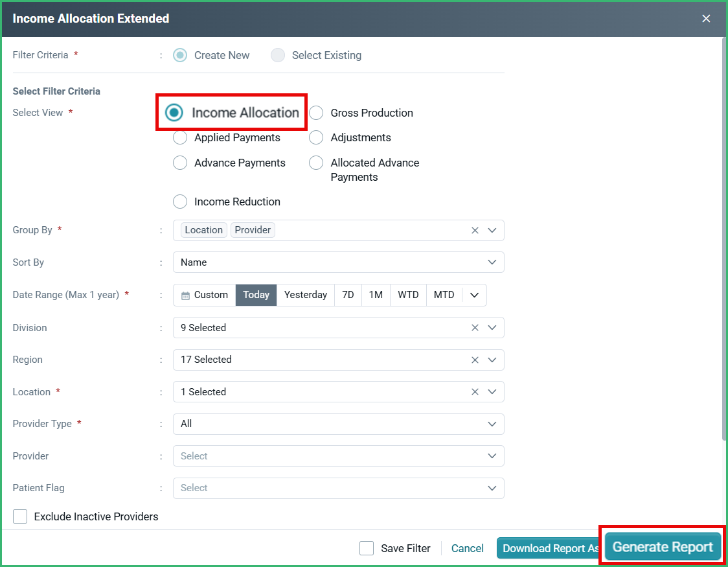Click the Location tag in Group By
The height and width of the screenshot is (567, 728).
204,230
